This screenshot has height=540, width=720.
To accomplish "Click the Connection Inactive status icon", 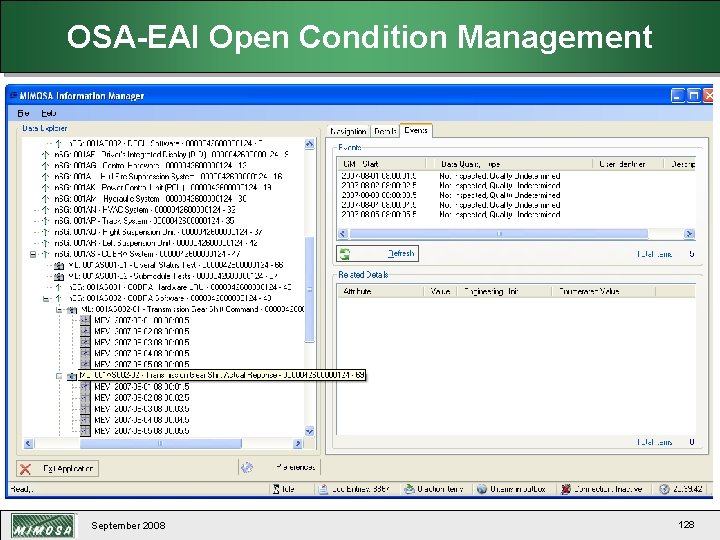I will click(566, 489).
